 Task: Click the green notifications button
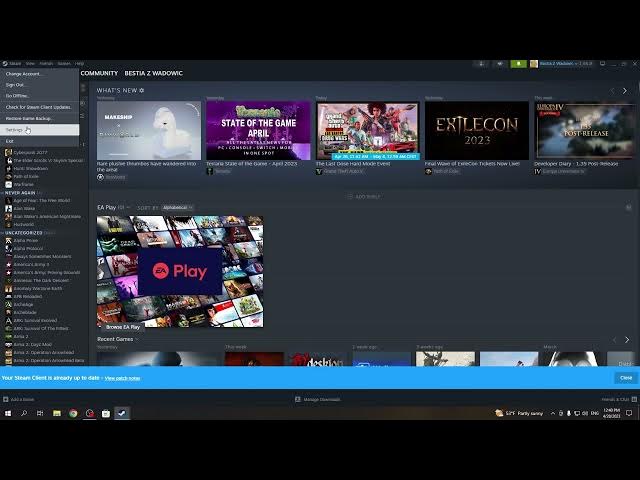[x=518, y=64]
